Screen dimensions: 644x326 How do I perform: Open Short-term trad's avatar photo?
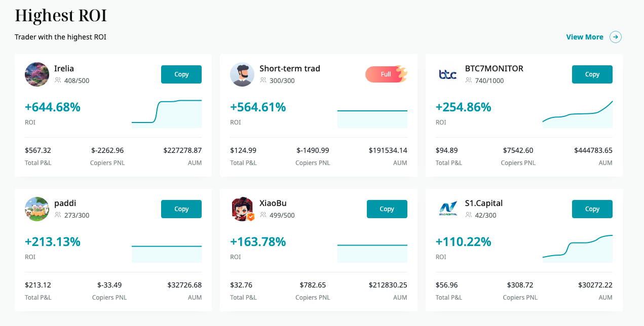(242, 74)
